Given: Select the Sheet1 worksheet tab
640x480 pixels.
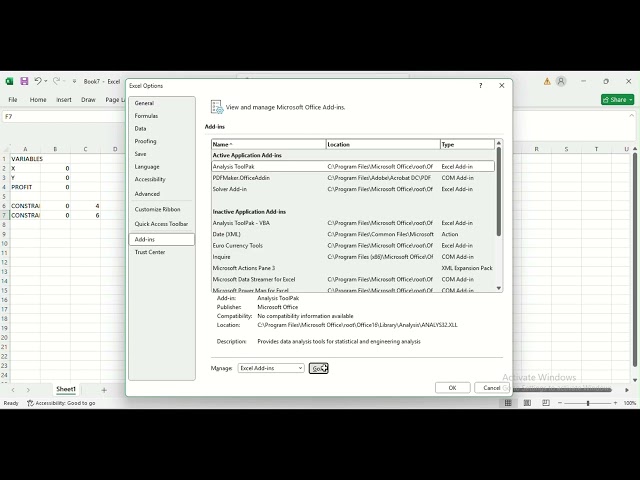Looking at the screenshot, I should point(66,389).
